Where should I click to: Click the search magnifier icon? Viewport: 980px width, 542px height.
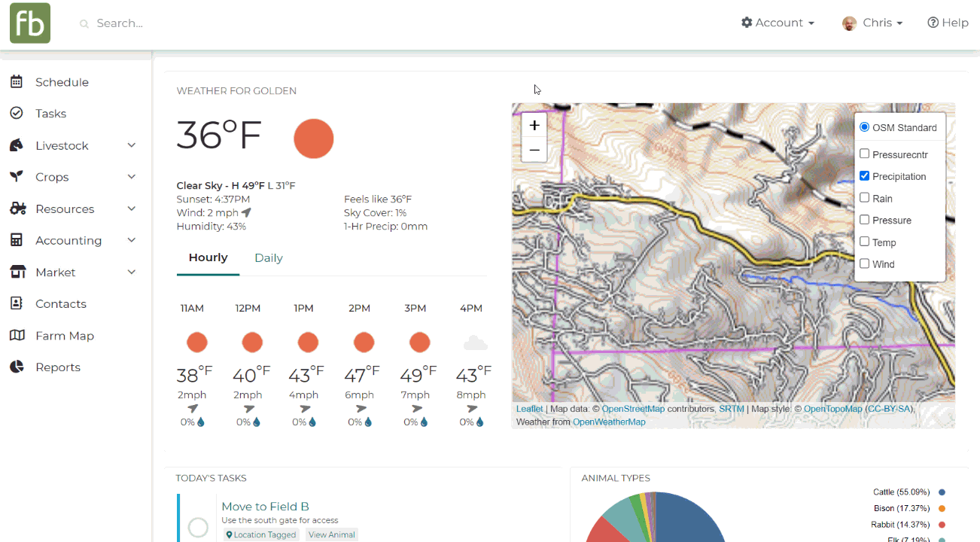pyautogui.click(x=84, y=24)
